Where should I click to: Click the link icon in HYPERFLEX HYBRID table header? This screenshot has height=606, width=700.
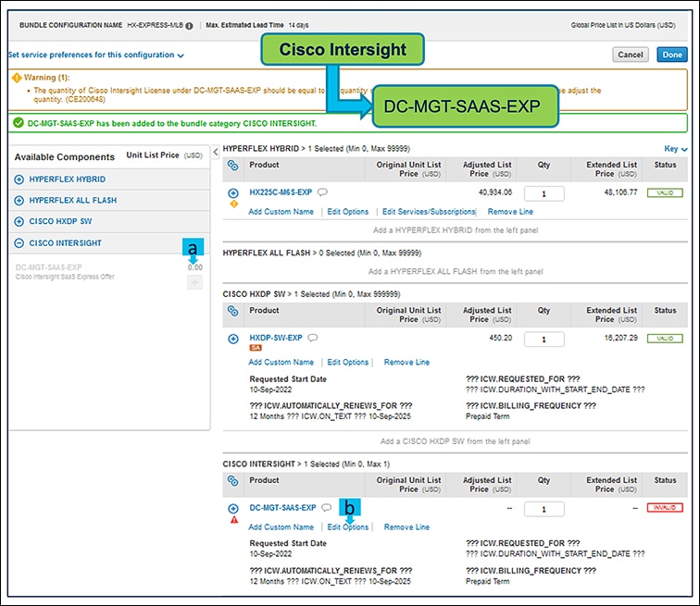[232, 166]
